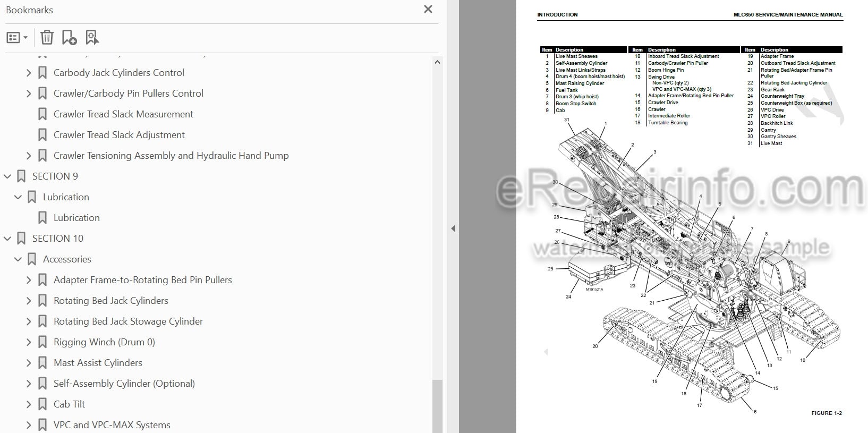
Task: Click the bookmarks panel scrollbar thumb
Action: click(437, 406)
